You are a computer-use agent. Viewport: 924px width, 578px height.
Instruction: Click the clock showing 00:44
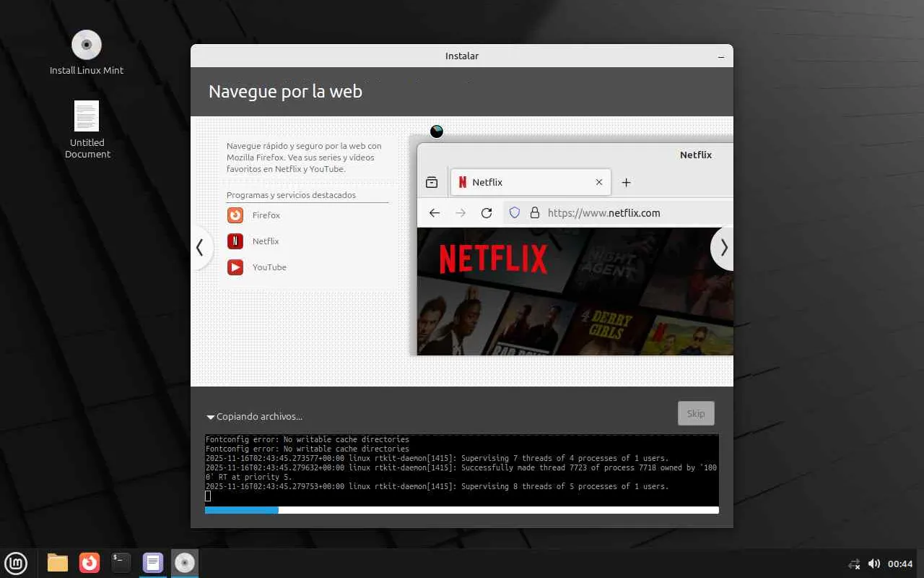click(x=900, y=564)
